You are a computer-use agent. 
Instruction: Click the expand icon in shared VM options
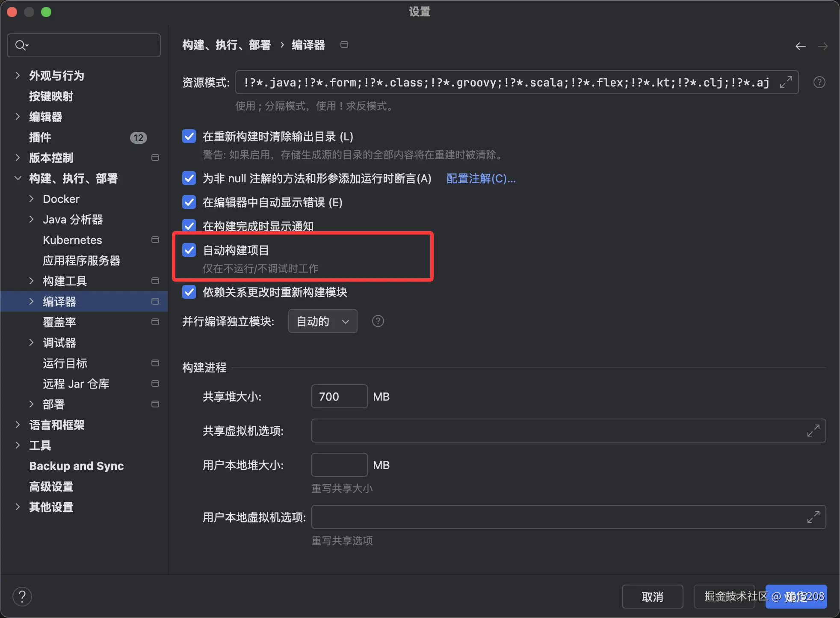point(813,431)
